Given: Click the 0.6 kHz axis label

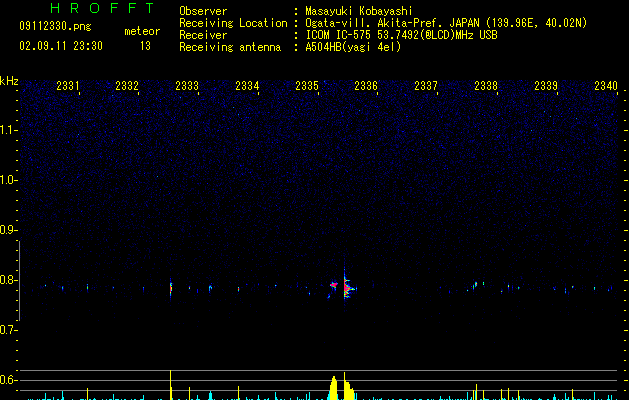Looking at the screenshot, I should (9, 380).
